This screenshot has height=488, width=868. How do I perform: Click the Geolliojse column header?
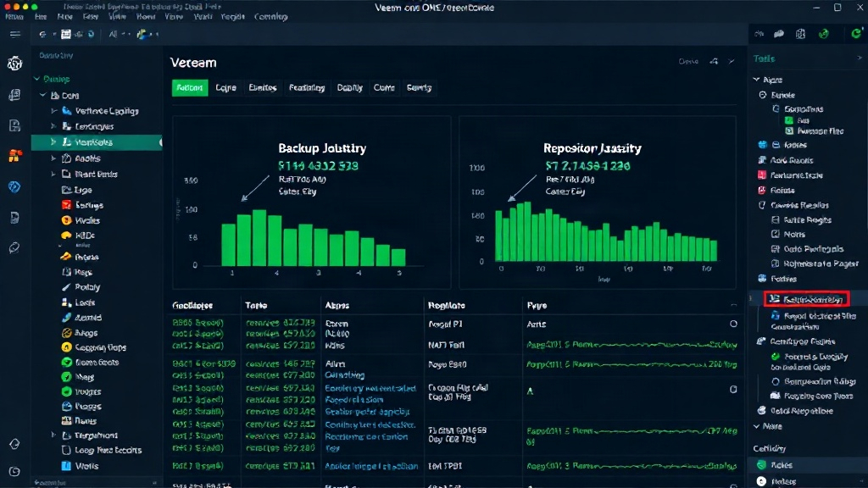192,305
